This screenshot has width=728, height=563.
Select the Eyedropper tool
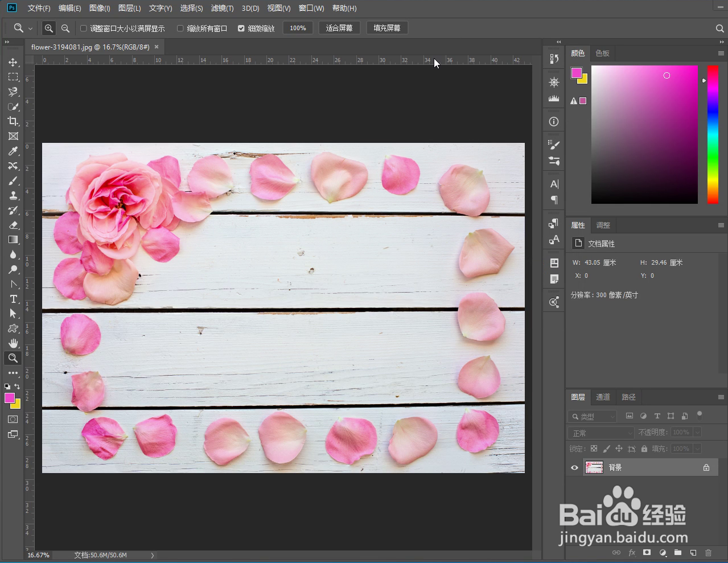[x=13, y=151]
